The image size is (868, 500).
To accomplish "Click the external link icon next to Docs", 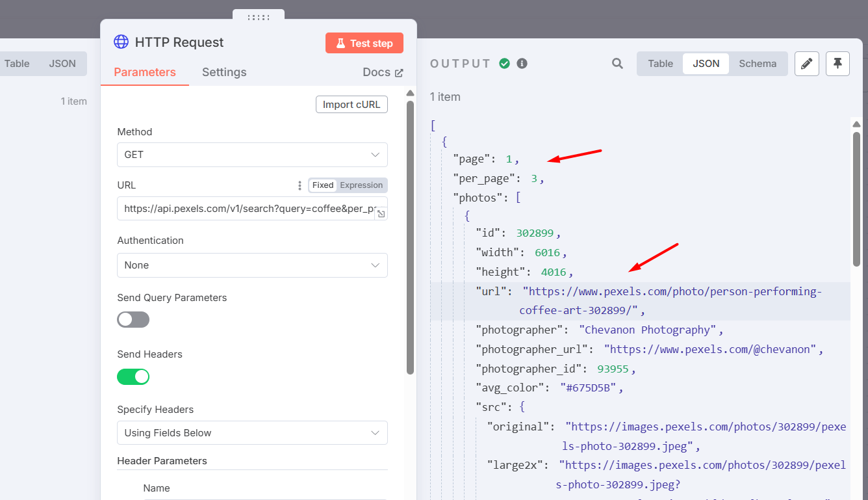I will 399,73.
